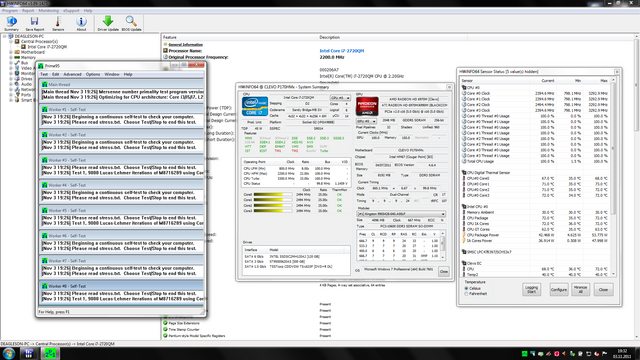Expand the Motherboard tree node
The image size is (640, 360).
11,52
